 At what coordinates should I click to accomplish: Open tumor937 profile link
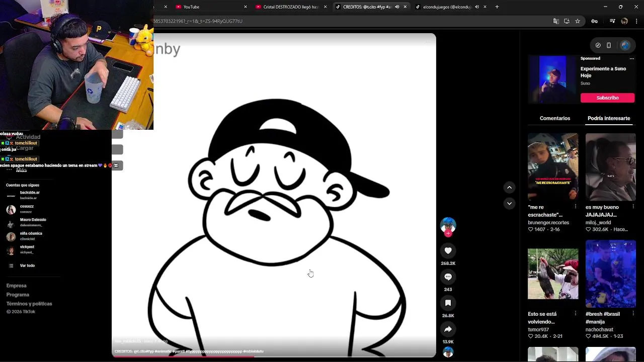tap(538, 329)
